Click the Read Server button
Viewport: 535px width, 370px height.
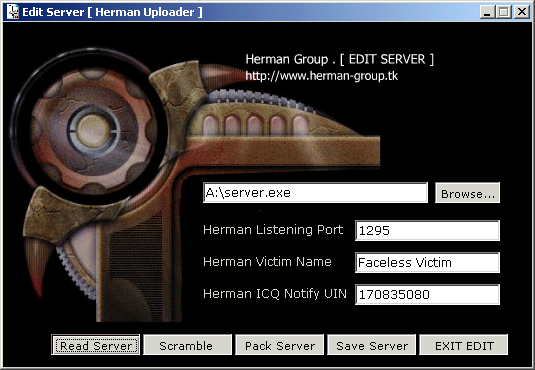click(x=96, y=345)
